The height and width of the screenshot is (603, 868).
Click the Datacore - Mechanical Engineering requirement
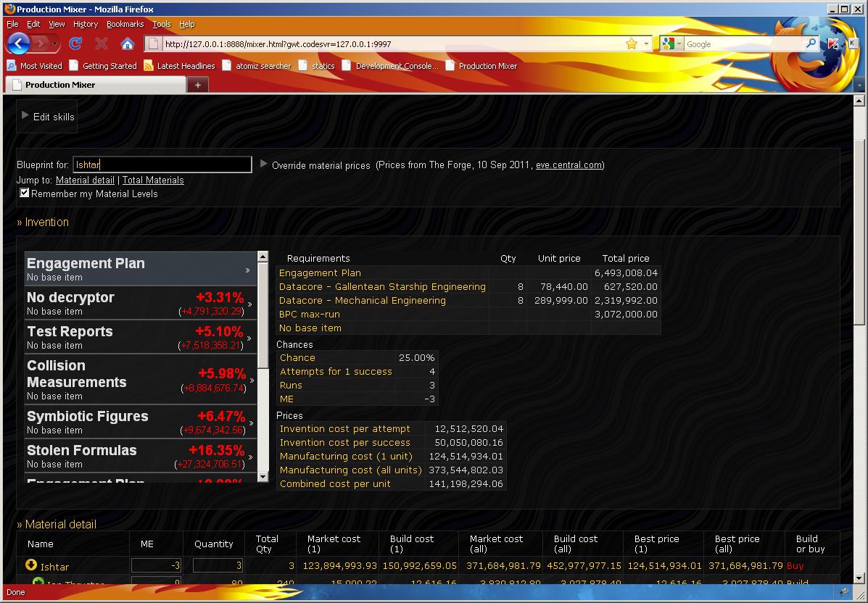[362, 300]
